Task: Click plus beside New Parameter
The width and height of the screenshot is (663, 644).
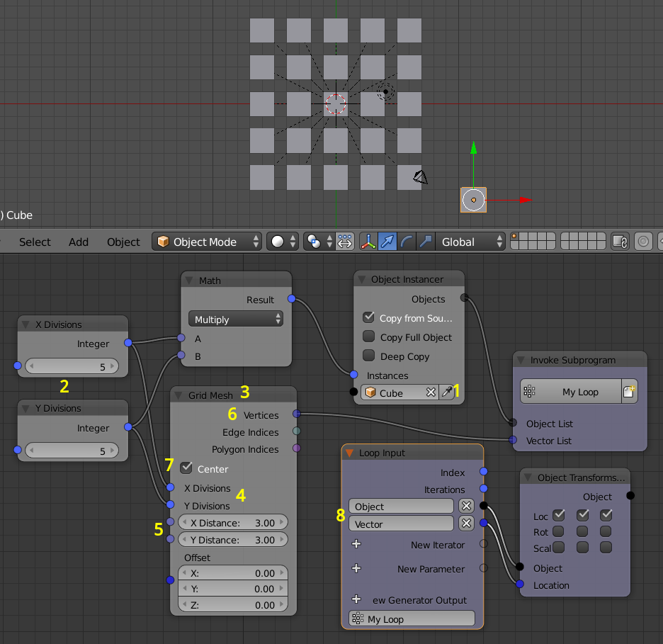Action: (356, 568)
